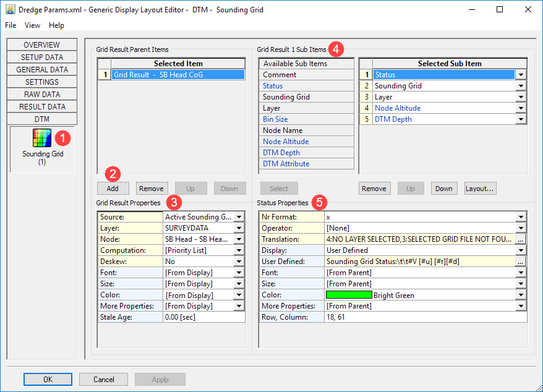This screenshot has width=543, height=392.
Task: Open dropdown for Status selected sub item
Action: [521, 75]
